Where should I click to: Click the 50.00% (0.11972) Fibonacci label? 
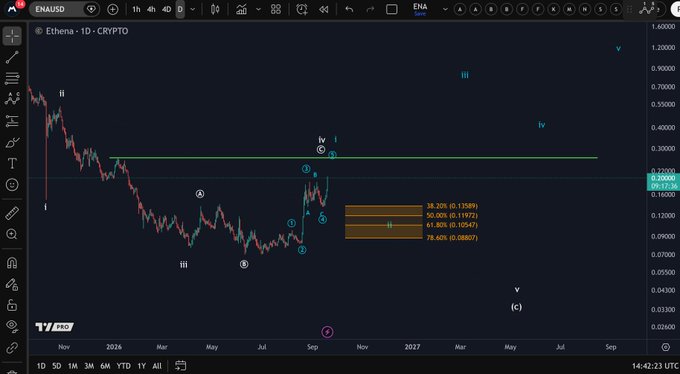pyautogui.click(x=452, y=216)
